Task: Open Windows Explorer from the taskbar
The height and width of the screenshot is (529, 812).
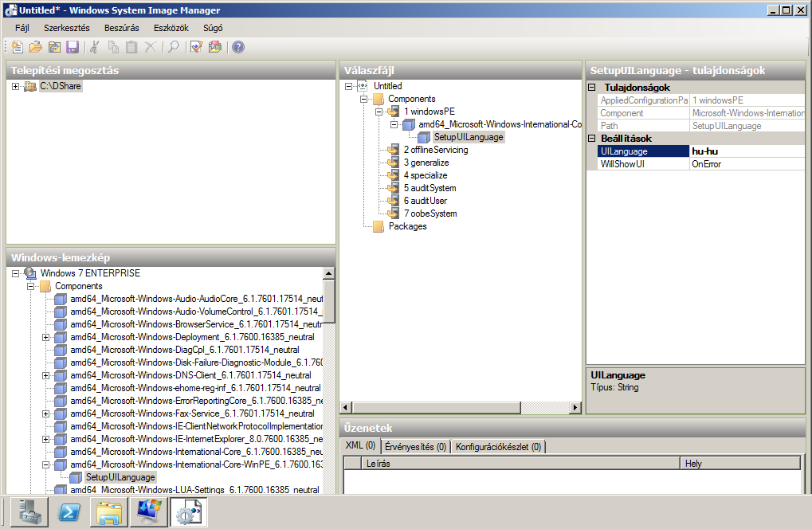Action: point(108,512)
